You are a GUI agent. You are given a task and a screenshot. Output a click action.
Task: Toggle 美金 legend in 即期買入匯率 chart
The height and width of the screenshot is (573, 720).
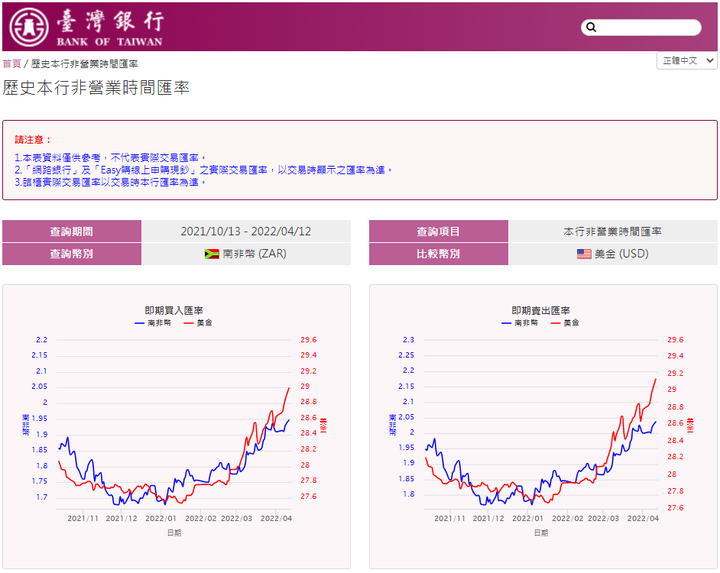click(198, 323)
